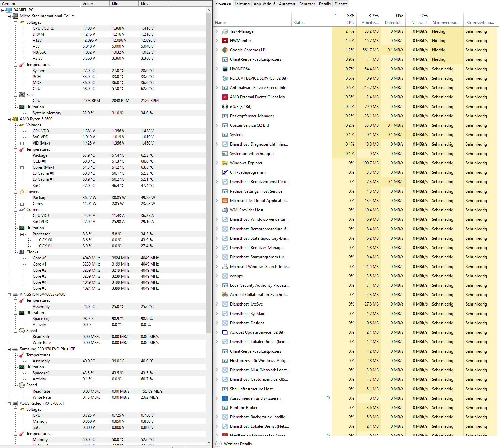Image resolution: width=499 pixels, height=448 pixels.
Task: Click the AMD Ryzen 5 3600 CPU icon
Action: pyautogui.click(x=15, y=119)
